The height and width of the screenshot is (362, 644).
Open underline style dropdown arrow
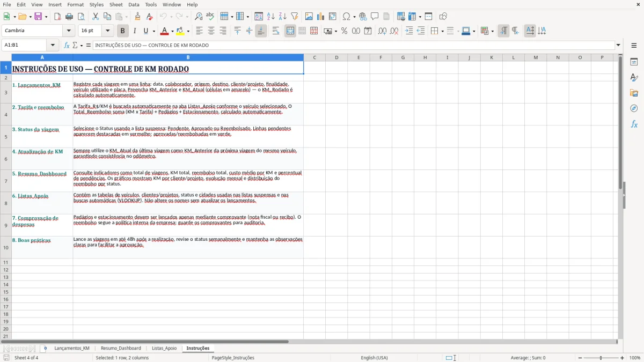pos(153,31)
